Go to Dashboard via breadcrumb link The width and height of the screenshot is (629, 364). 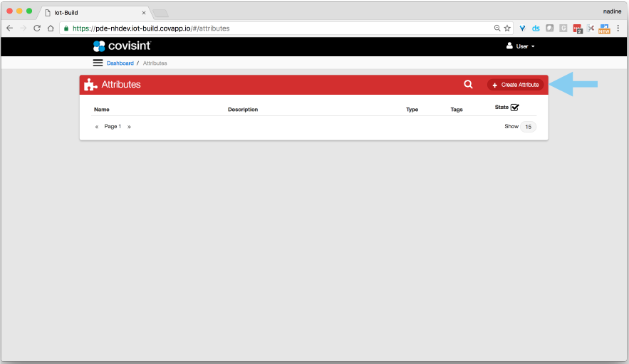(x=120, y=63)
